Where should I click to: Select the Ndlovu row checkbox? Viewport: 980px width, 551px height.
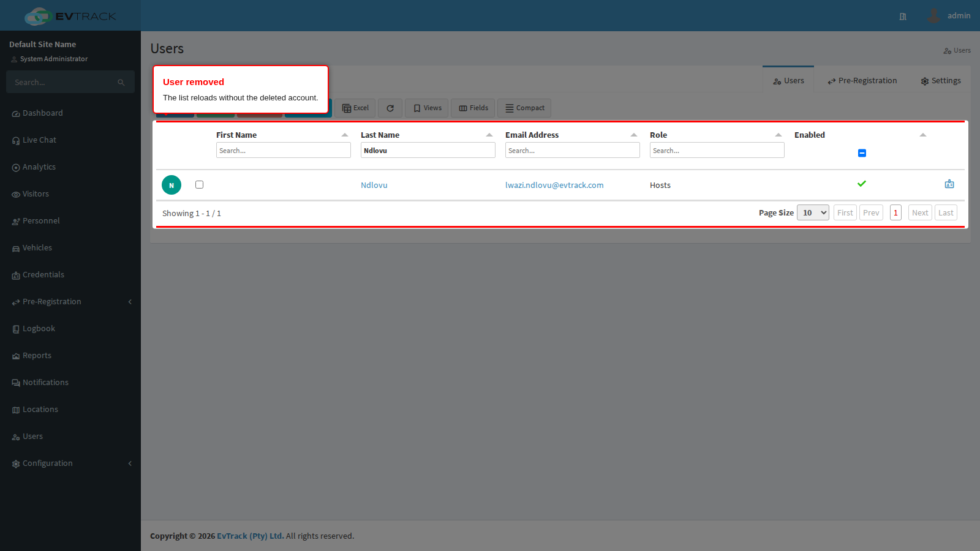click(199, 184)
